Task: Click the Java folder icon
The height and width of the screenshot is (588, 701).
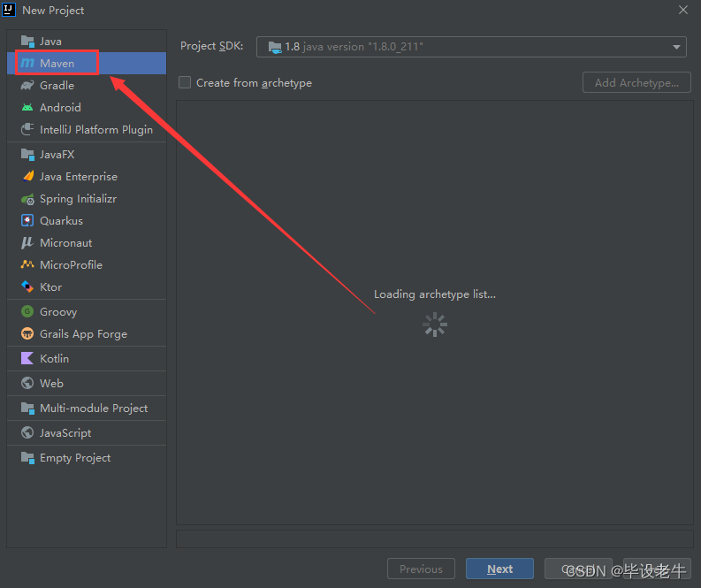Action: (x=27, y=42)
